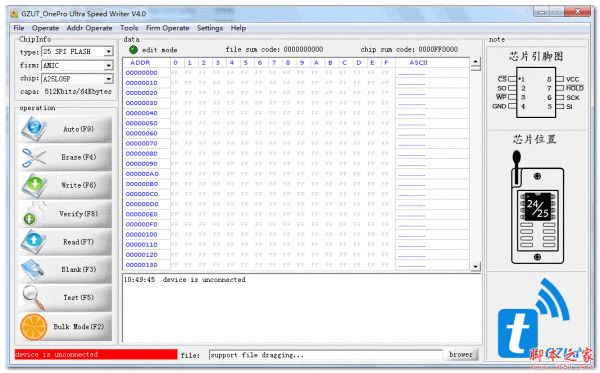Open the Help menu
The width and height of the screenshot is (600, 373).
click(x=238, y=28)
